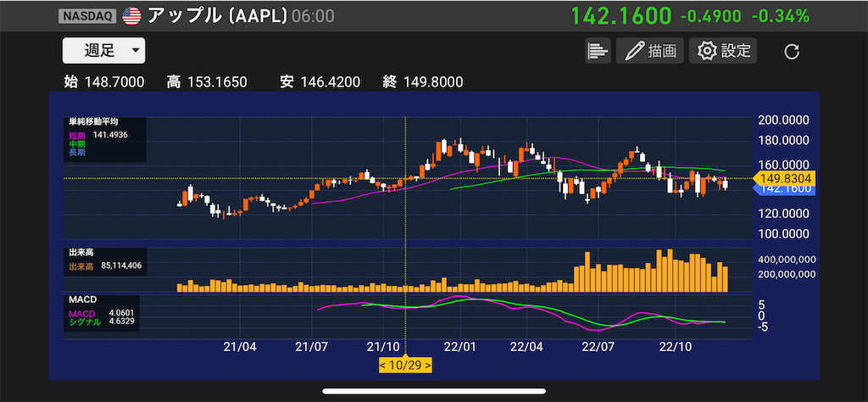
Task: Tap the 長期 moving average legend entry
Action: point(77,152)
